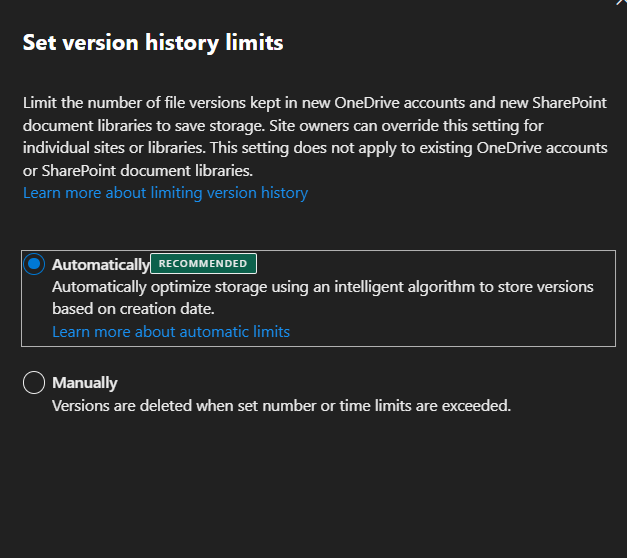
Task: Select the Manually radio button
Action: tap(34, 382)
